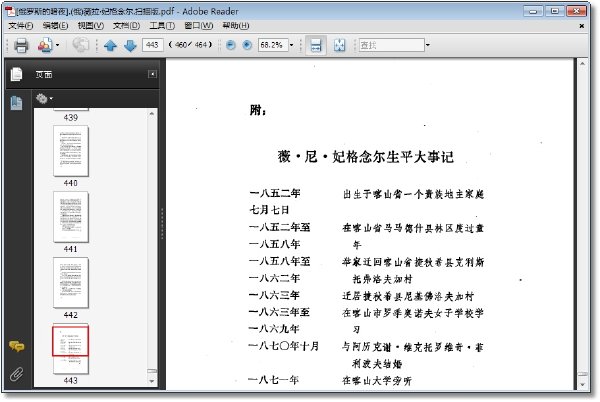Open the zoom percentage dropdown
Viewport: 600px width, 402px height.
(x=292, y=45)
